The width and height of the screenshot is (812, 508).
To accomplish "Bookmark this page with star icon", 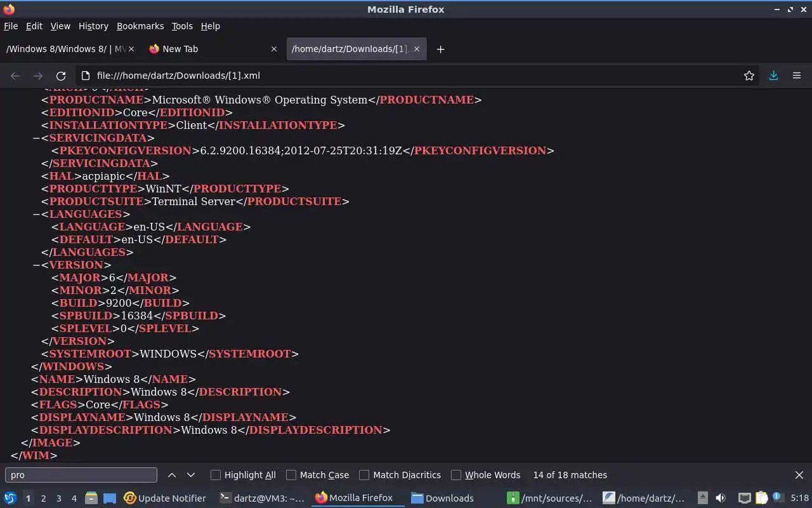I will [x=749, y=76].
